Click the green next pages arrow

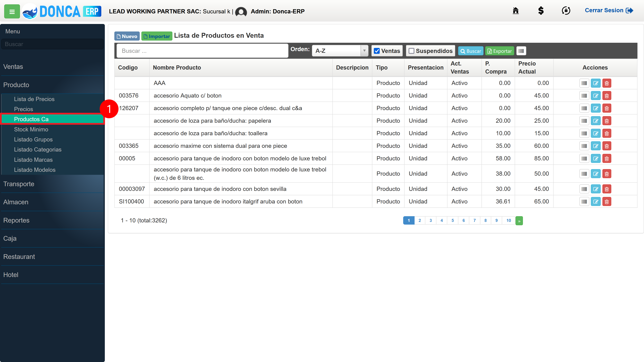click(519, 221)
